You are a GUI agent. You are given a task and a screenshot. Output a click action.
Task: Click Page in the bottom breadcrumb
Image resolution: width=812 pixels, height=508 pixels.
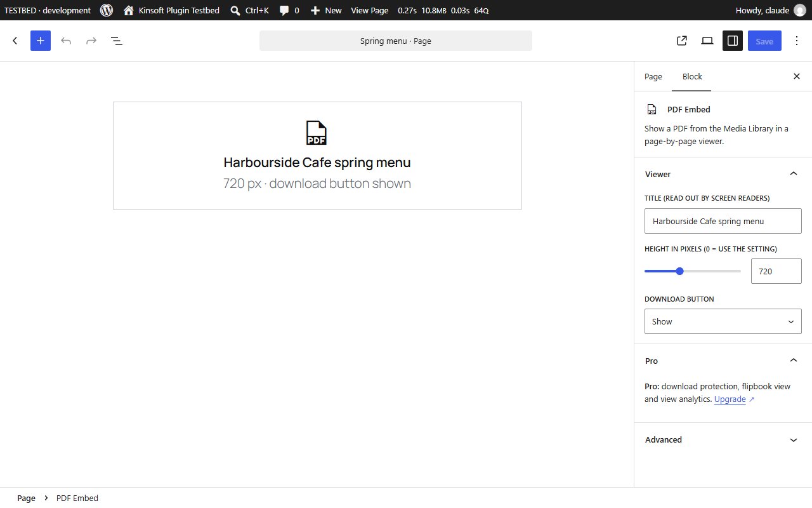[26, 498]
